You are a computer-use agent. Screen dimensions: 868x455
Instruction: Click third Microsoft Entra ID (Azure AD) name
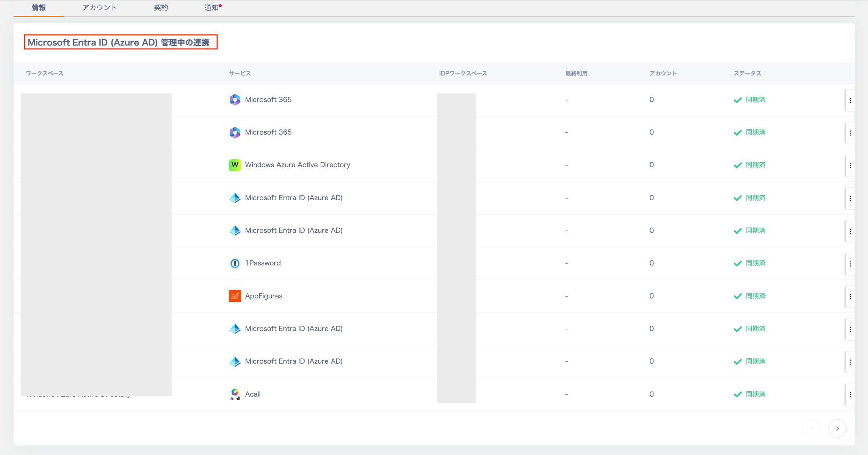point(294,328)
